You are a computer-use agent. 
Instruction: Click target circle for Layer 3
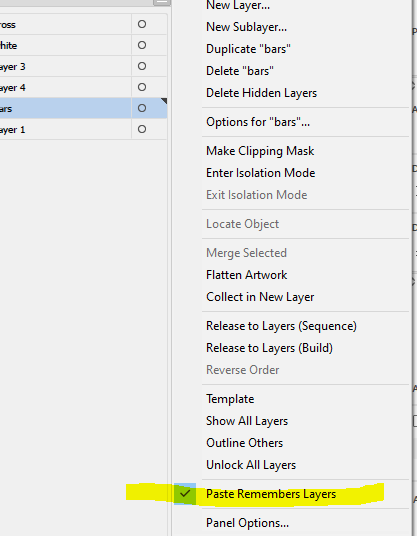point(142,66)
